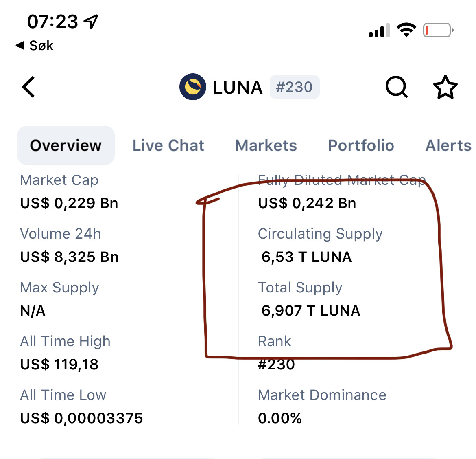Image resolution: width=476 pixels, height=459 pixels.
Task: Go to the Portfolio tab
Action: click(x=361, y=145)
